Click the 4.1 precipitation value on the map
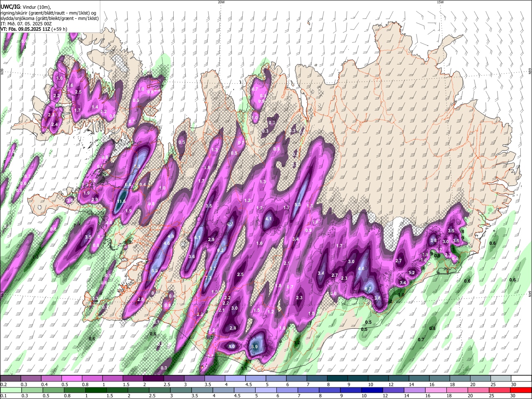 (268, 219)
